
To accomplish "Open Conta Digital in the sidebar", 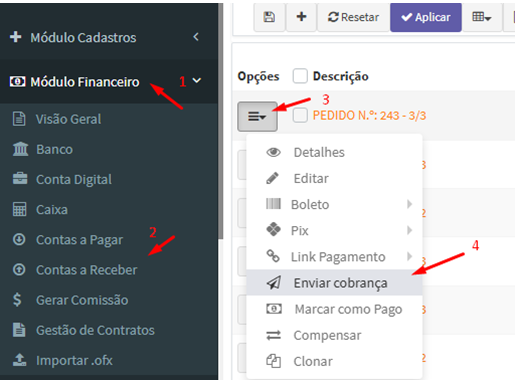I will point(74,180).
